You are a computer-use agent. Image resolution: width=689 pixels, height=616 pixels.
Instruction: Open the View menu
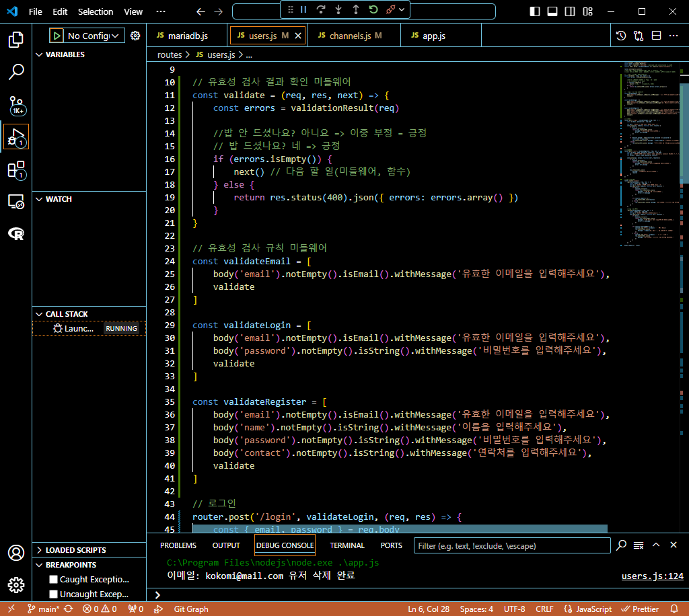tap(133, 11)
